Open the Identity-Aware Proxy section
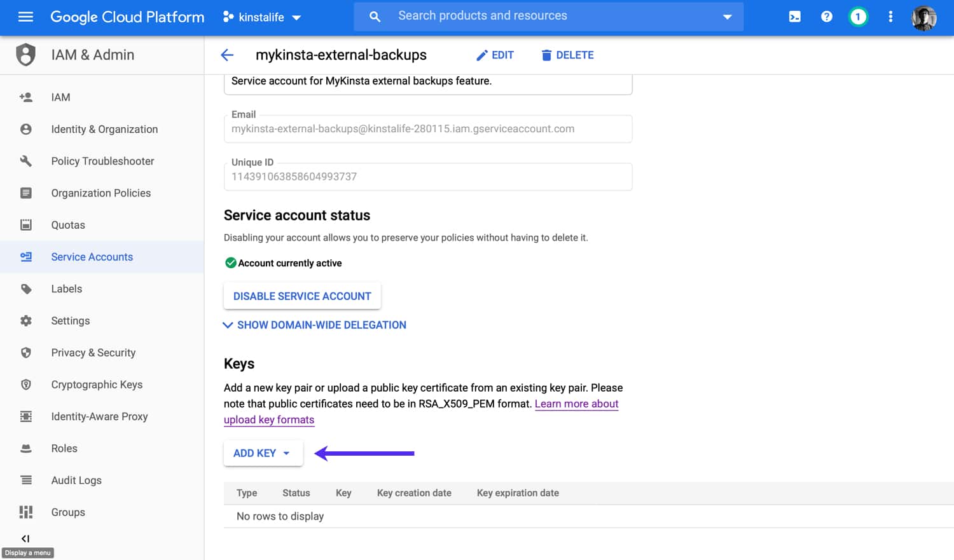This screenshot has width=954, height=560. (100, 416)
